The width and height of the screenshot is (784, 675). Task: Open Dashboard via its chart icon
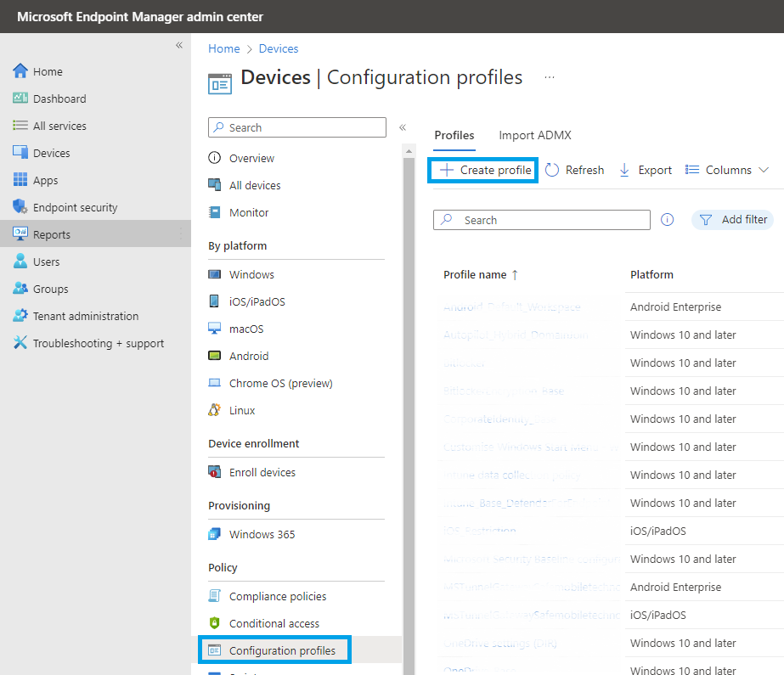[x=20, y=98]
